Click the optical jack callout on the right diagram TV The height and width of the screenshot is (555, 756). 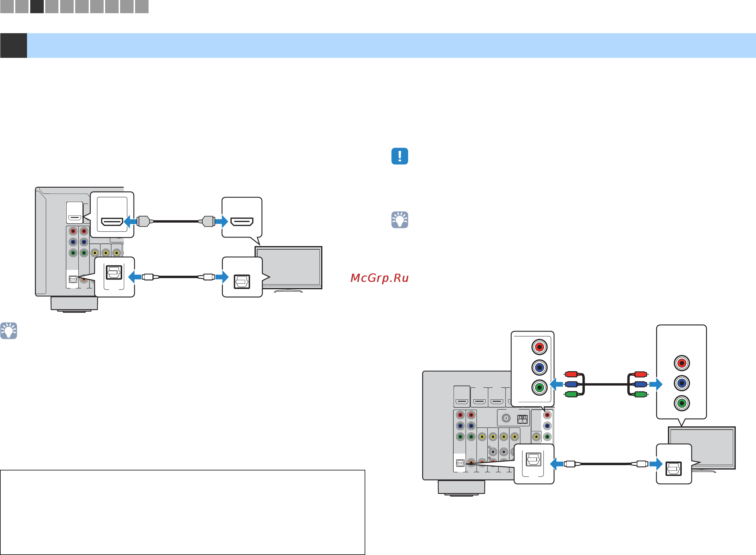tap(674, 464)
